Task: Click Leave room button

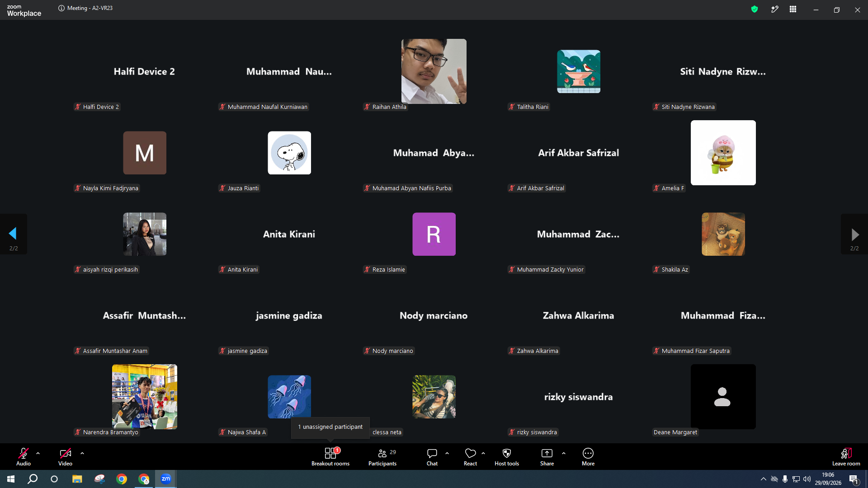Action: pos(846,456)
